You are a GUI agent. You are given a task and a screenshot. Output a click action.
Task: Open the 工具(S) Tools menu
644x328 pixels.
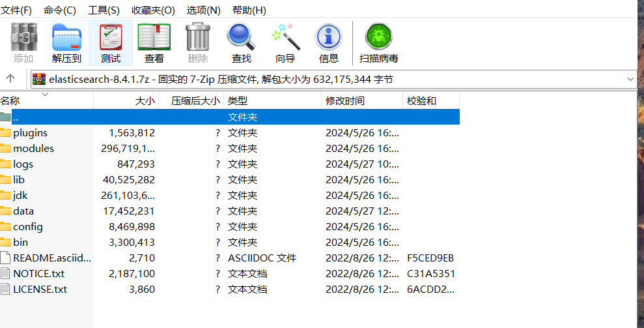click(104, 10)
